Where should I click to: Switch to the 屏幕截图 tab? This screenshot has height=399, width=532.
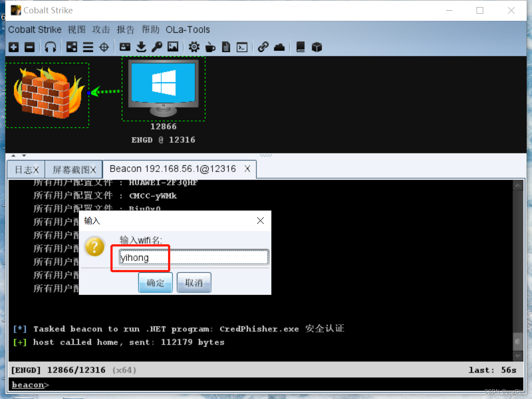(74, 170)
